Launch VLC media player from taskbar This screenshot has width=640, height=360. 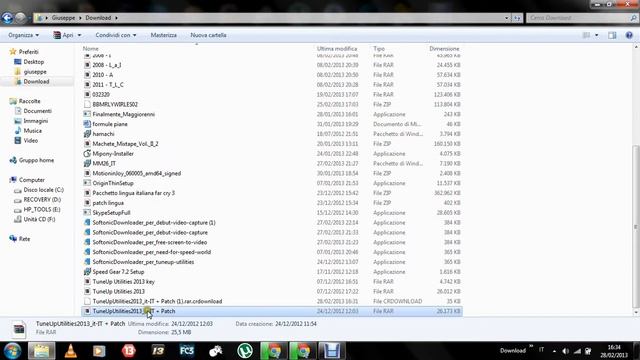pos(71,351)
